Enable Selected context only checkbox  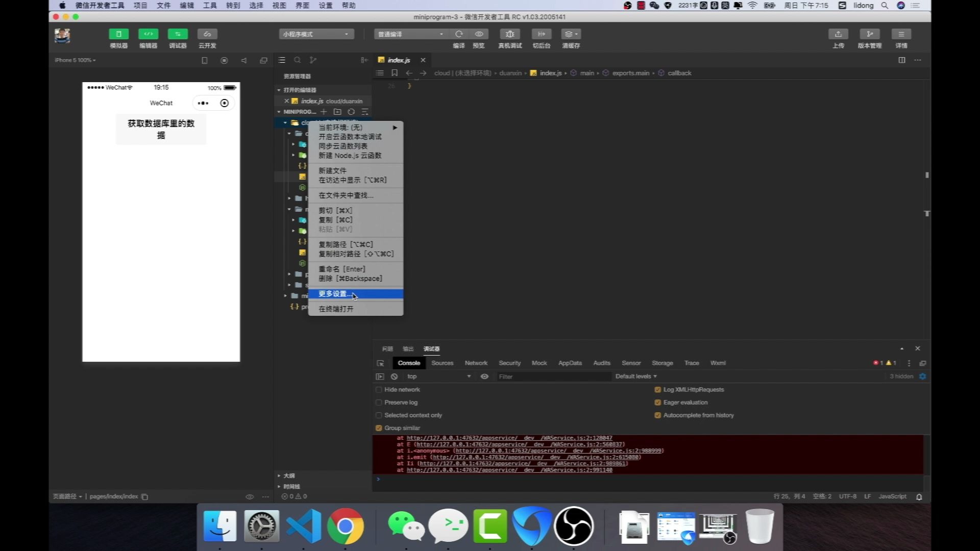pyautogui.click(x=379, y=415)
